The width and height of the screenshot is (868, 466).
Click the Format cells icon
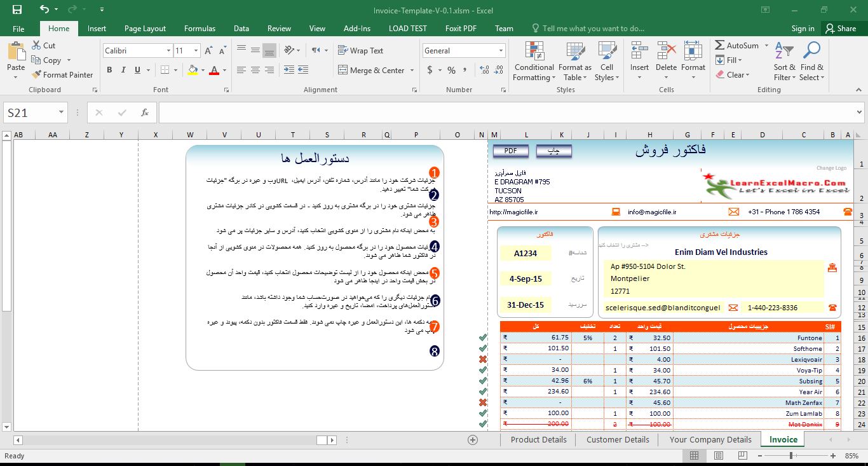tap(693, 51)
